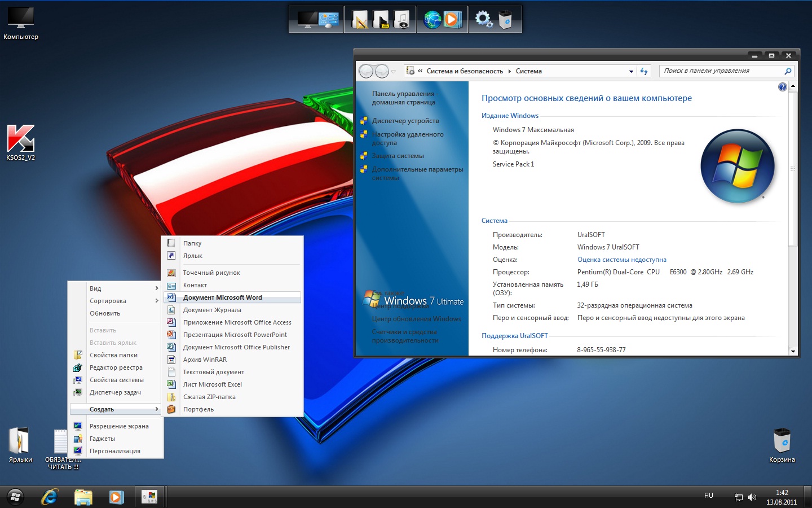Open the video folder with film strip icon
The image size is (812, 508).
coord(381,20)
